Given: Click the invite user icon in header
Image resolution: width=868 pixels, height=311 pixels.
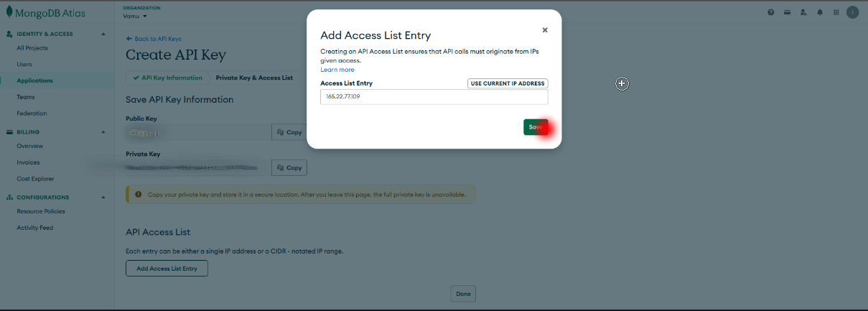Looking at the screenshot, I should point(803,12).
